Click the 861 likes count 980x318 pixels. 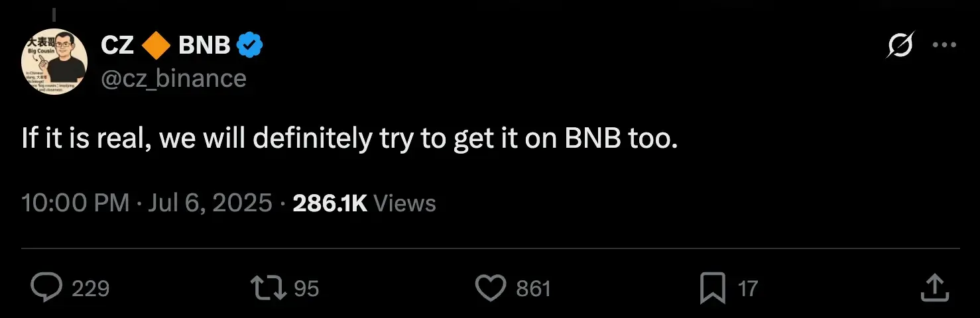[x=533, y=289]
